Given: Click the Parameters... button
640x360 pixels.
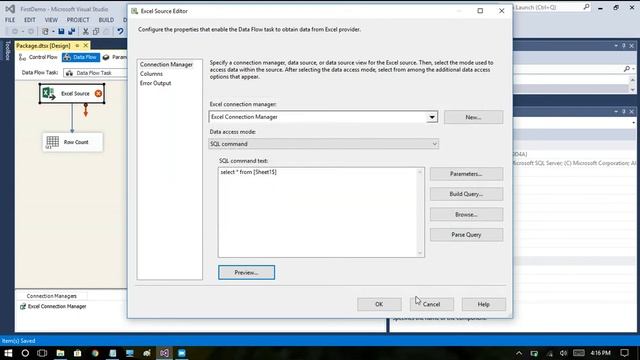Looking at the screenshot, I should [x=466, y=174].
